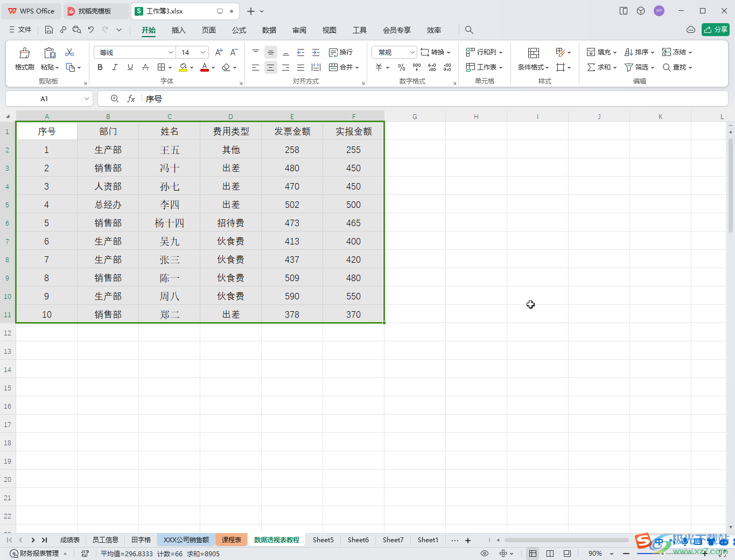The height and width of the screenshot is (560, 735).
Task: Undo last action with the undo arrow
Action: [91, 30]
